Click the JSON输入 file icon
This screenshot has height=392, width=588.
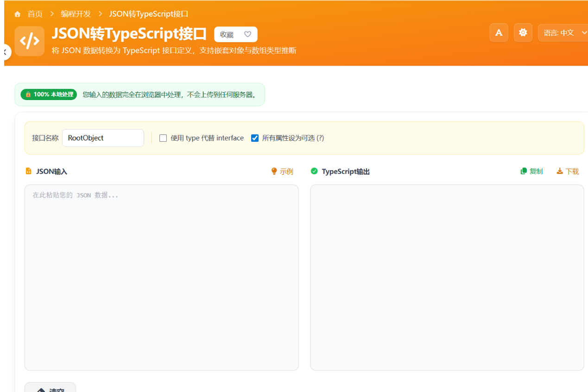point(28,171)
